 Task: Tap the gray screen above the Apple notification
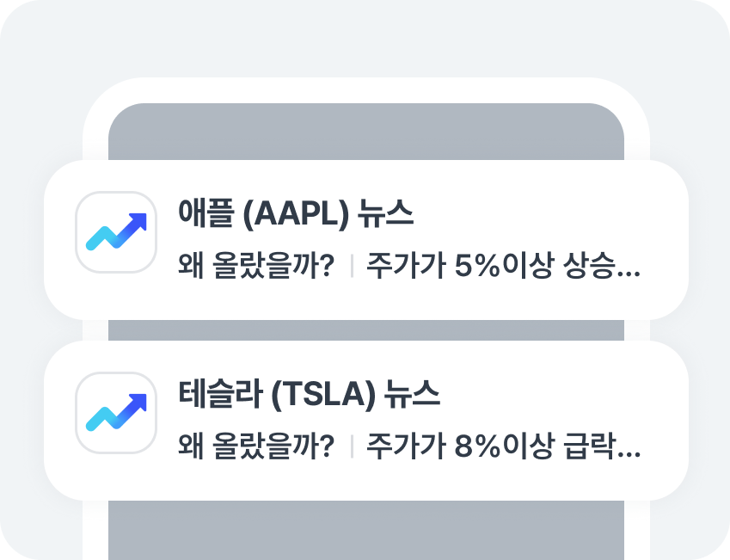(x=365, y=131)
